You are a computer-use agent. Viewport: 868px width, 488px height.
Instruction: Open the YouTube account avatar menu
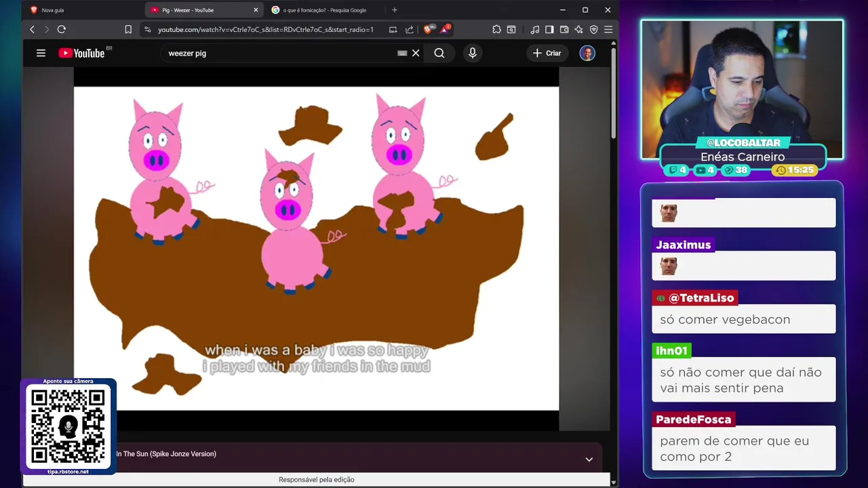coord(587,53)
